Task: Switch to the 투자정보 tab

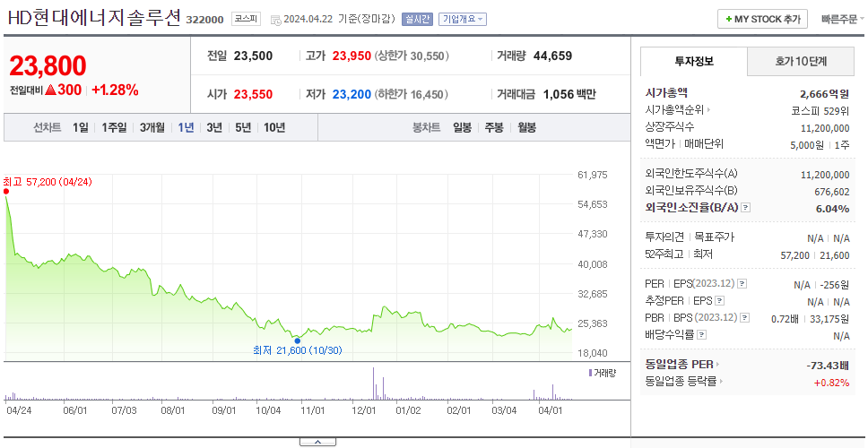Action: tap(694, 62)
